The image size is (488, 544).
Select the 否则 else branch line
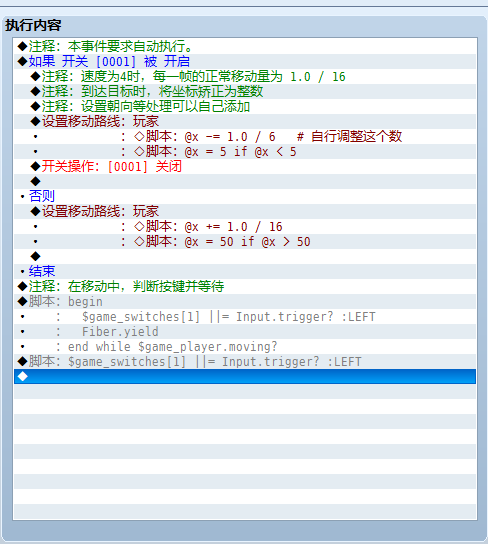point(245,196)
